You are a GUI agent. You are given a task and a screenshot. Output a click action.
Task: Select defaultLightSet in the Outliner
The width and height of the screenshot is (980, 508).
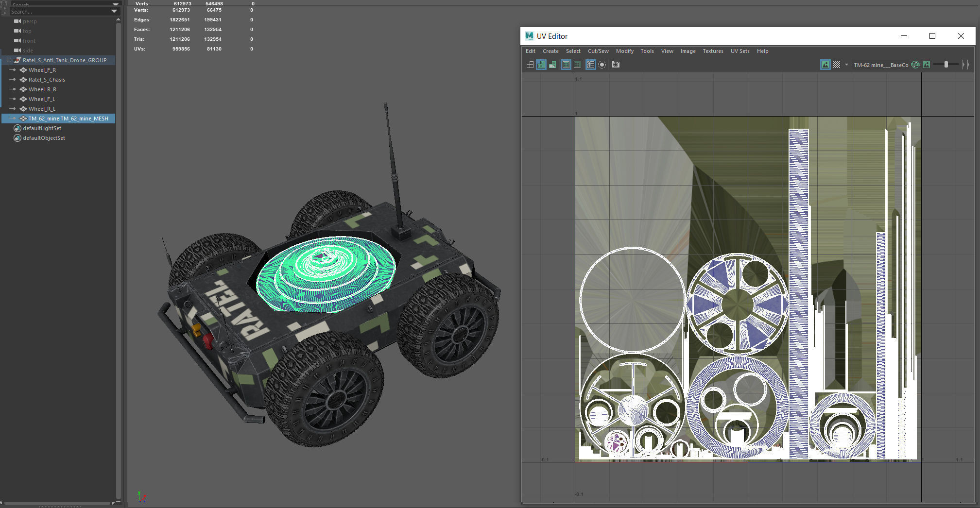coord(42,128)
